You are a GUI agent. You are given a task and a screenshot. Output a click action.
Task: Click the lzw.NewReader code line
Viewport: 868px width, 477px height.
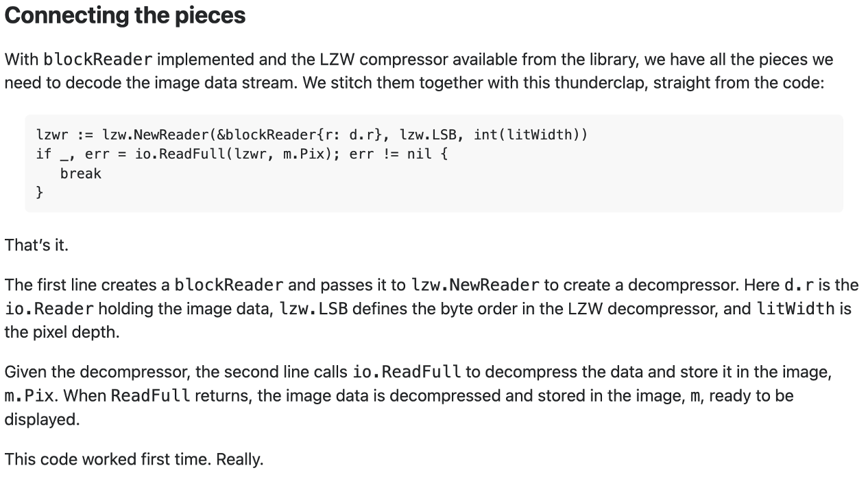click(x=311, y=134)
